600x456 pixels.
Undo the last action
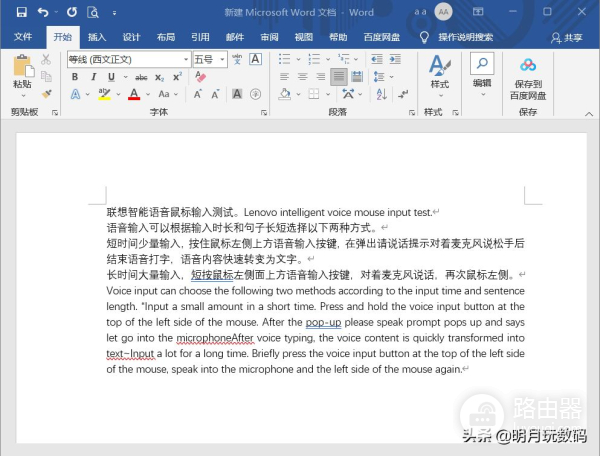click(43, 12)
